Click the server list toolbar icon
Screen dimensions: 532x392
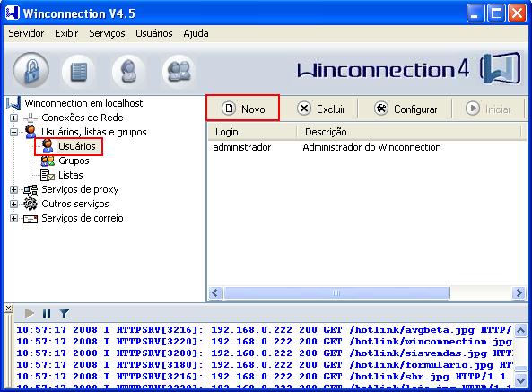coord(79,72)
